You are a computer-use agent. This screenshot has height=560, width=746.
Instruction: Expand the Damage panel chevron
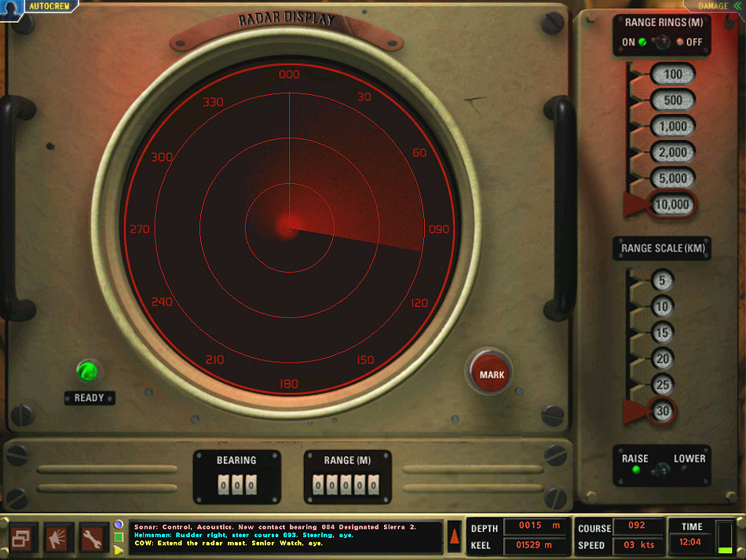737,5
